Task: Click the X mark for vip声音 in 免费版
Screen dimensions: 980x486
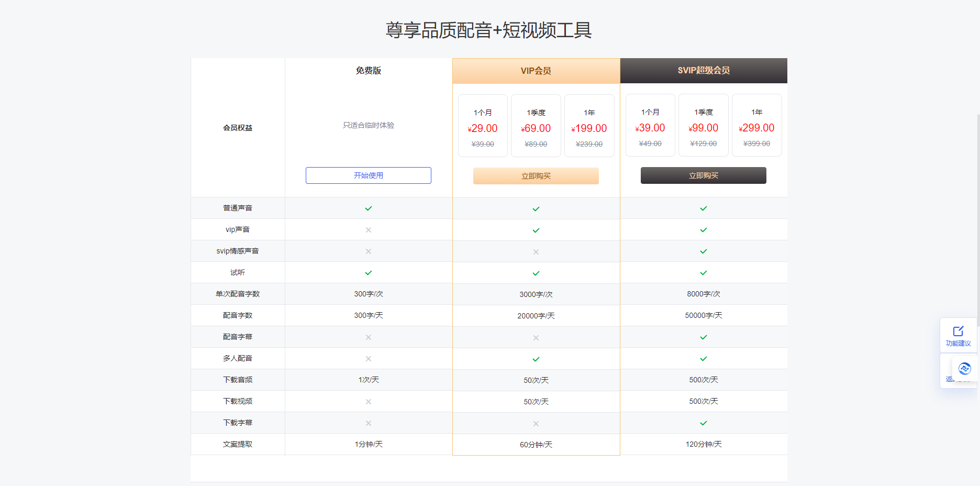Action: coord(368,229)
